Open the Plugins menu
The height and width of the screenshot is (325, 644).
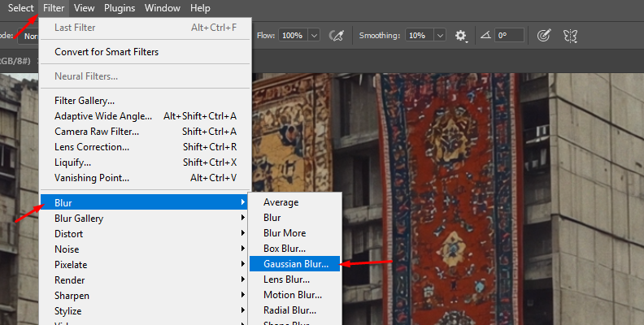click(120, 8)
